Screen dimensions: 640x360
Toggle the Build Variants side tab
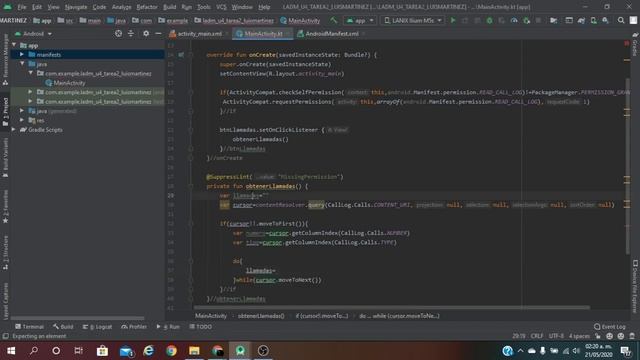[x=5, y=157]
